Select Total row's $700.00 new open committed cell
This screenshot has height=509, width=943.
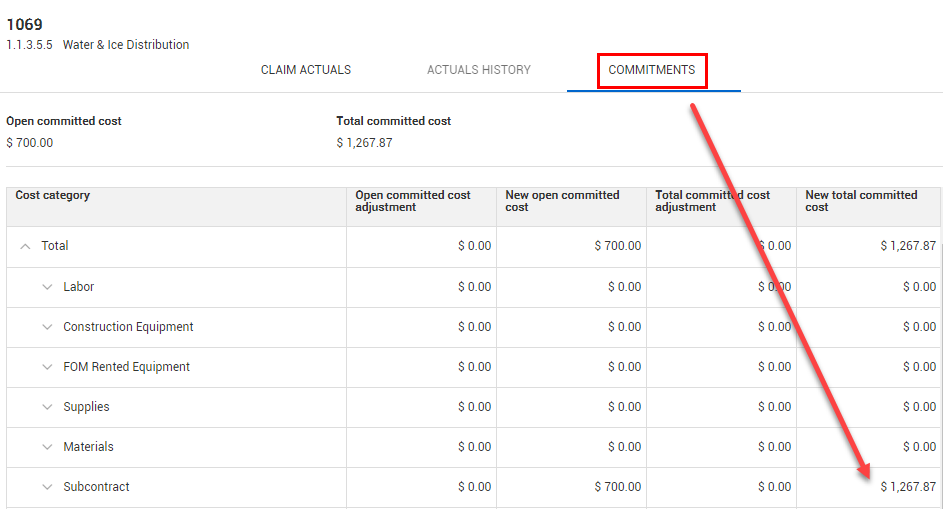point(617,246)
